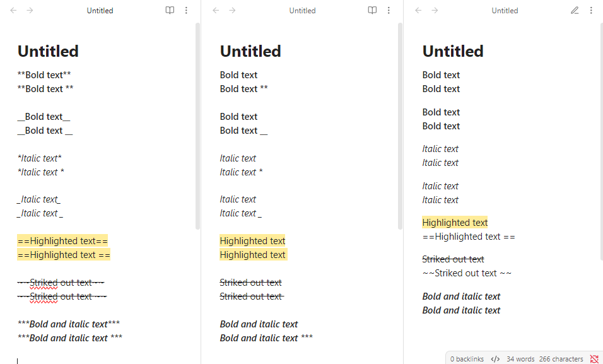The image size is (603, 364).
Task: Open the sync status icon
Action: pos(594,359)
